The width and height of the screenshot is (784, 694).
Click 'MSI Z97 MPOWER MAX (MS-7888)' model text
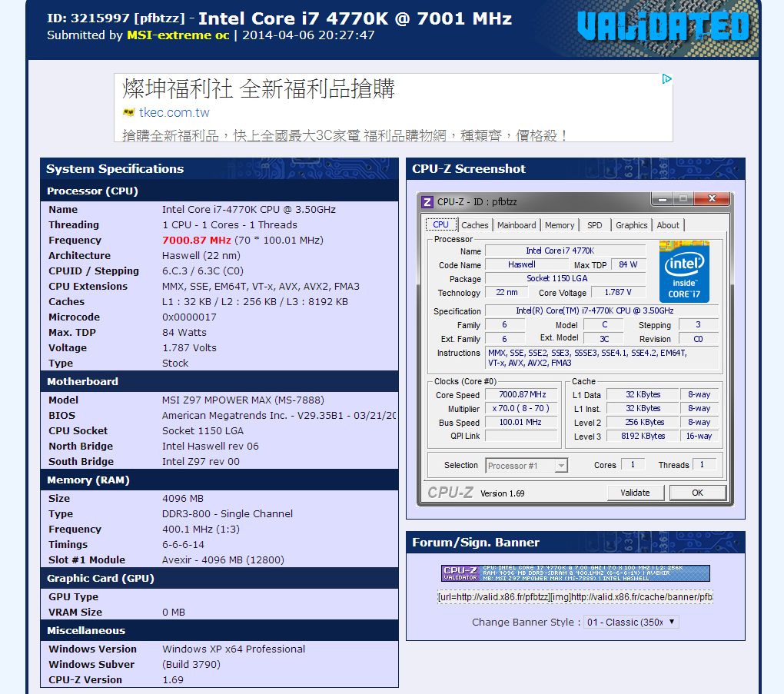click(243, 400)
